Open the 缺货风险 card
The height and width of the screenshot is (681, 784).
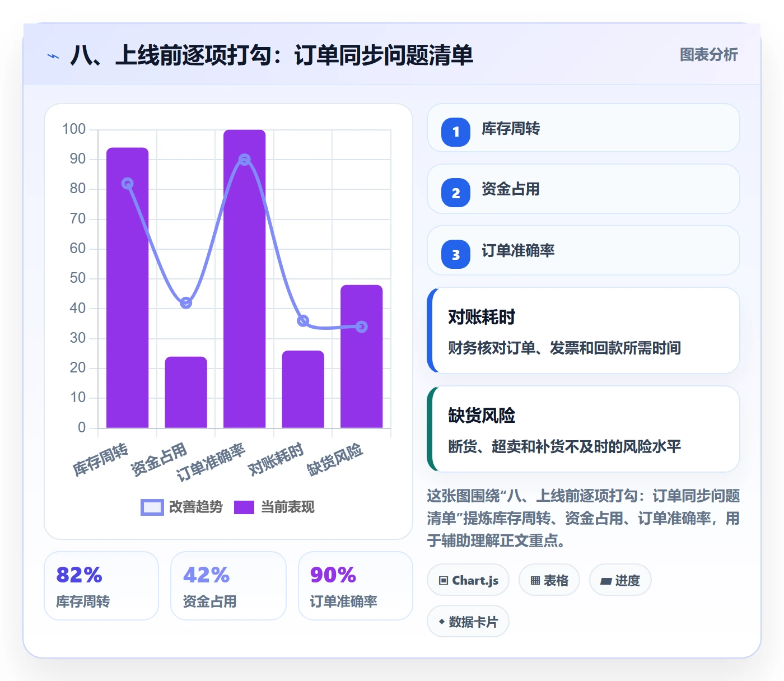click(584, 429)
